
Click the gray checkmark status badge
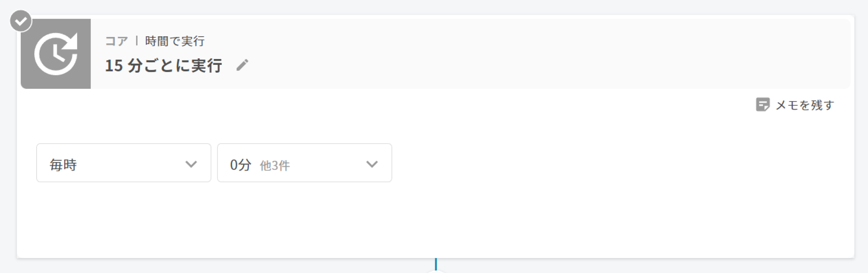click(21, 21)
